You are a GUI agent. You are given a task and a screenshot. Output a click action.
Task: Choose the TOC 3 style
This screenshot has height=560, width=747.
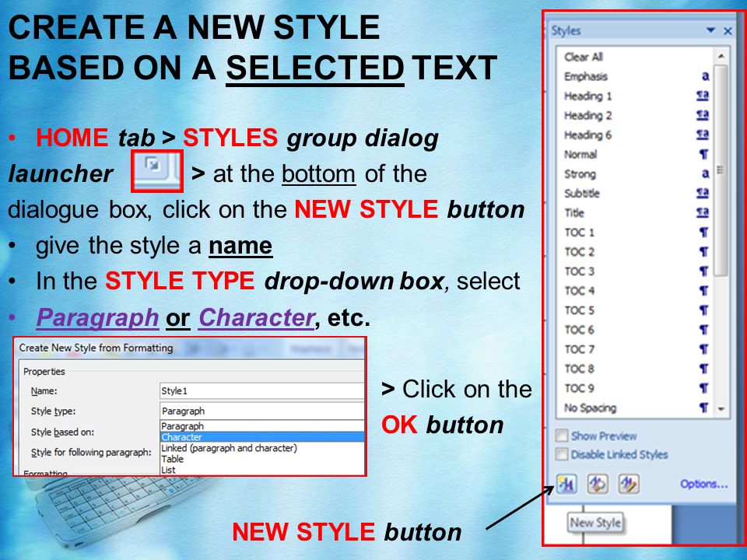pos(637,271)
